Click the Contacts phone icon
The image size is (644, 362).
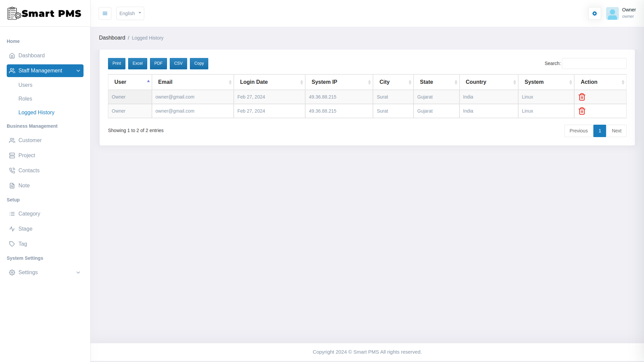[12, 170]
